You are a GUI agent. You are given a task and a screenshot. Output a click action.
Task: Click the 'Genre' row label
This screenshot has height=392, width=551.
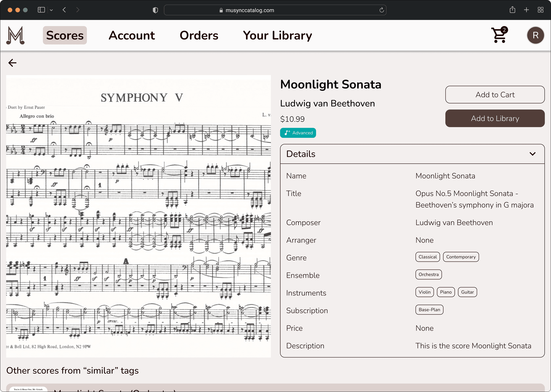tap(296, 258)
